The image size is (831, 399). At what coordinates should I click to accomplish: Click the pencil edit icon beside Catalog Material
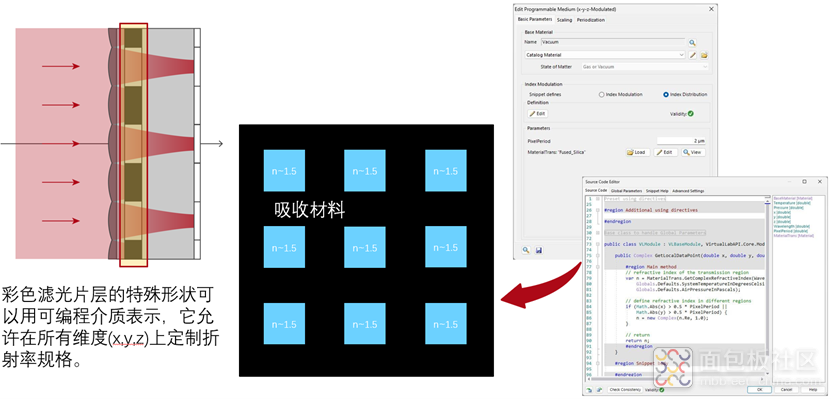tap(692, 55)
